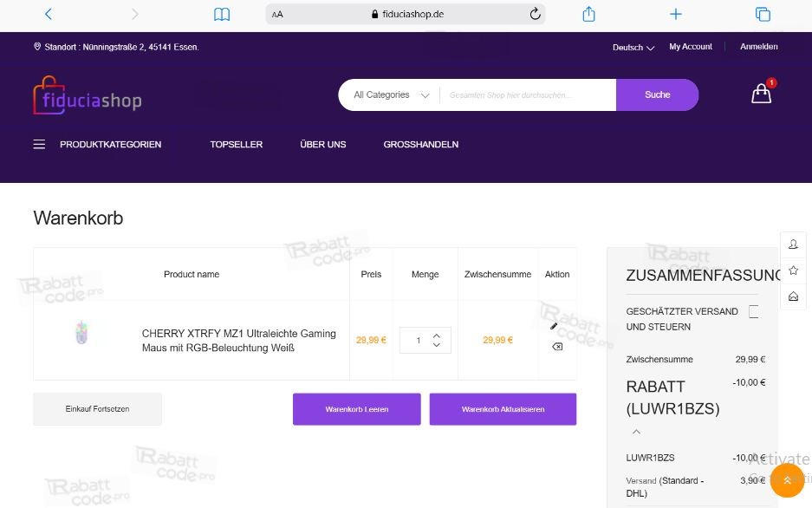Click the user profile icon in right sidebar
The height and width of the screenshot is (508, 812).
coord(793,244)
